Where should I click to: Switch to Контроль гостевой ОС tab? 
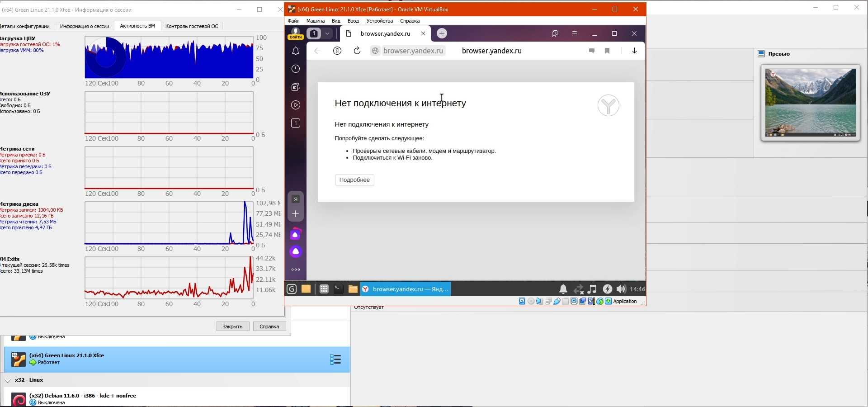(192, 26)
